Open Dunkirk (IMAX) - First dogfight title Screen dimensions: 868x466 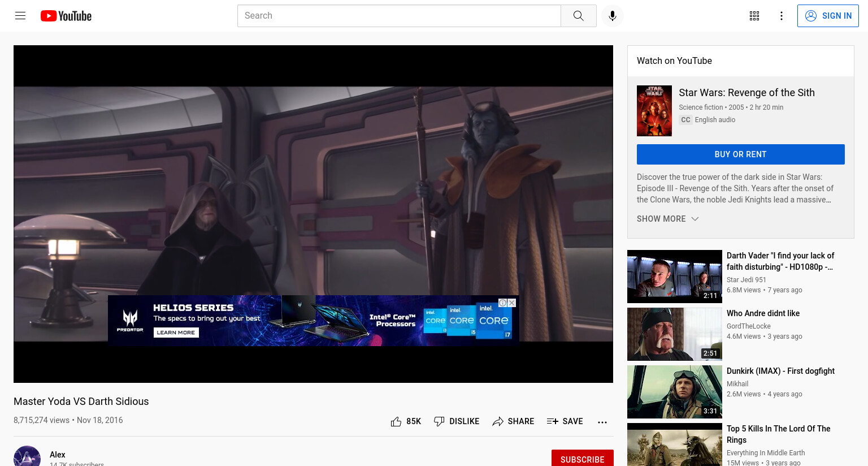[x=780, y=371]
